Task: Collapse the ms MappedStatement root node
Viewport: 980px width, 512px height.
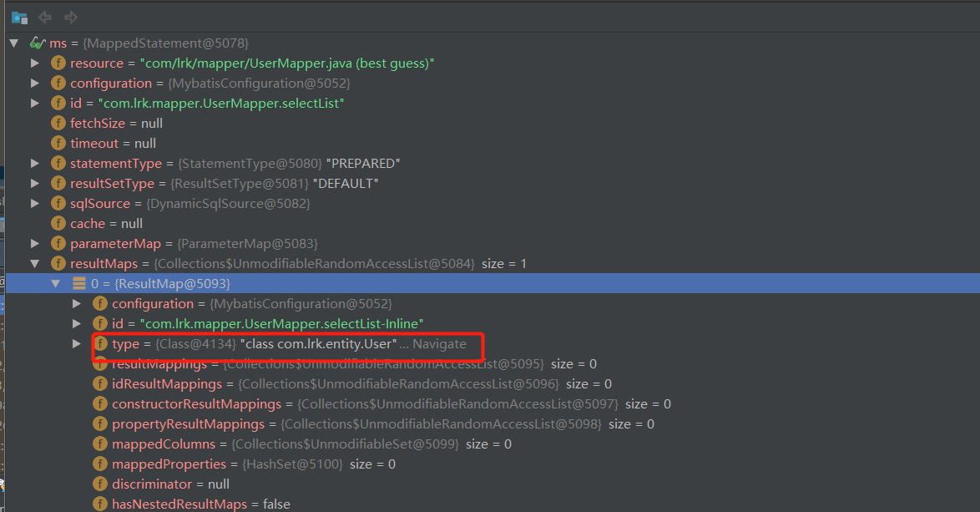Action: (x=14, y=43)
